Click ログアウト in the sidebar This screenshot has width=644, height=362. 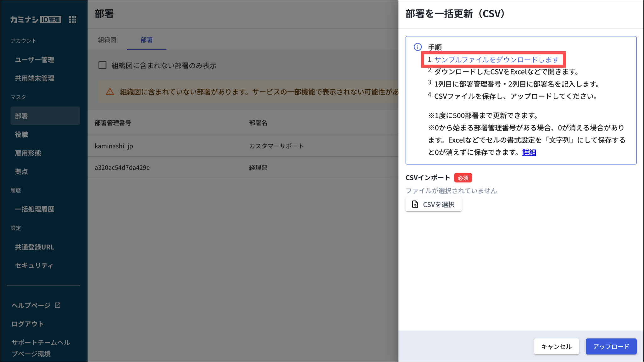click(x=28, y=324)
